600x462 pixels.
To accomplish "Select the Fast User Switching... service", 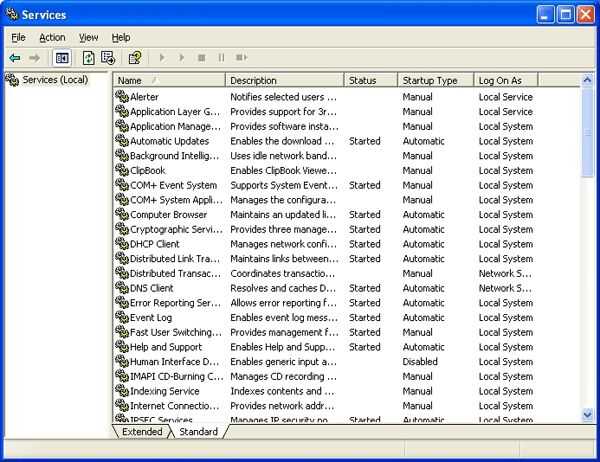I will pos(176,332).
